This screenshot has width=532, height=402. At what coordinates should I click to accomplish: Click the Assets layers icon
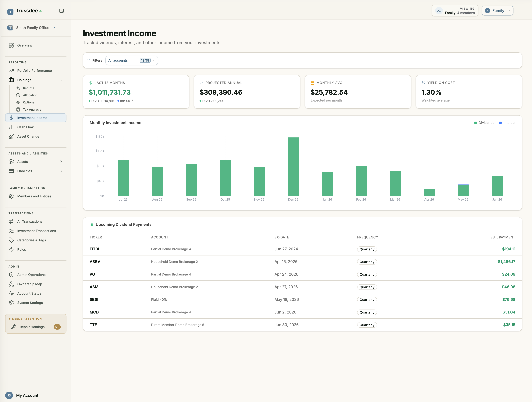11,162
